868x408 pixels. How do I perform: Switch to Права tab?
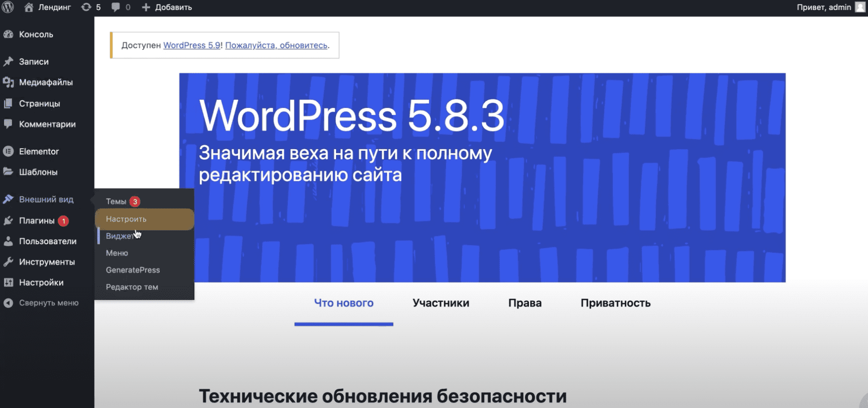click(x=525, y=303)
